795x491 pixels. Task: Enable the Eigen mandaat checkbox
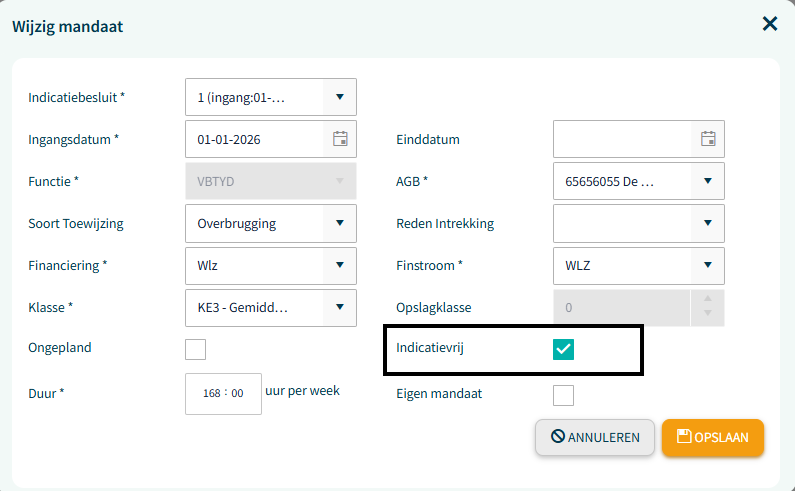click(x=564, y=395)
